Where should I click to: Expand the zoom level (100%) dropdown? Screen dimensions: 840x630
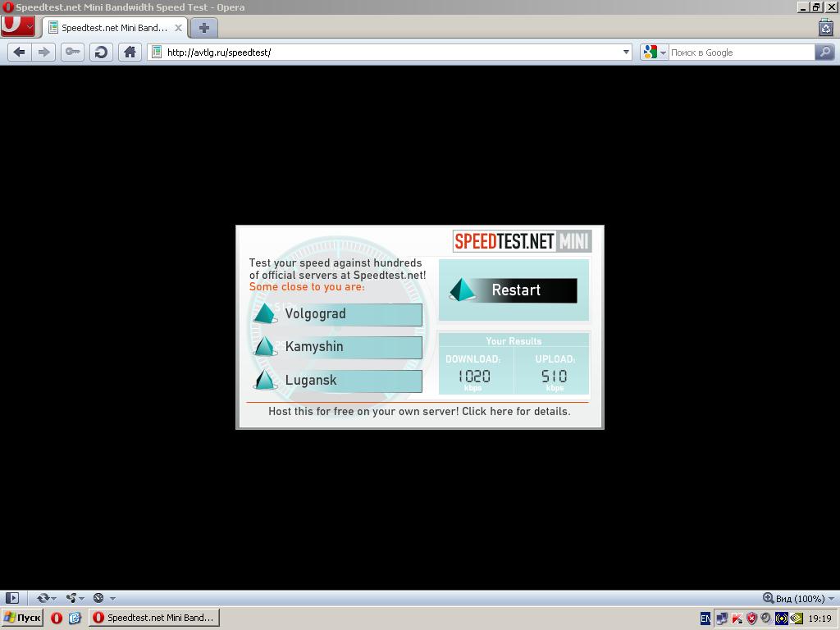831,599
